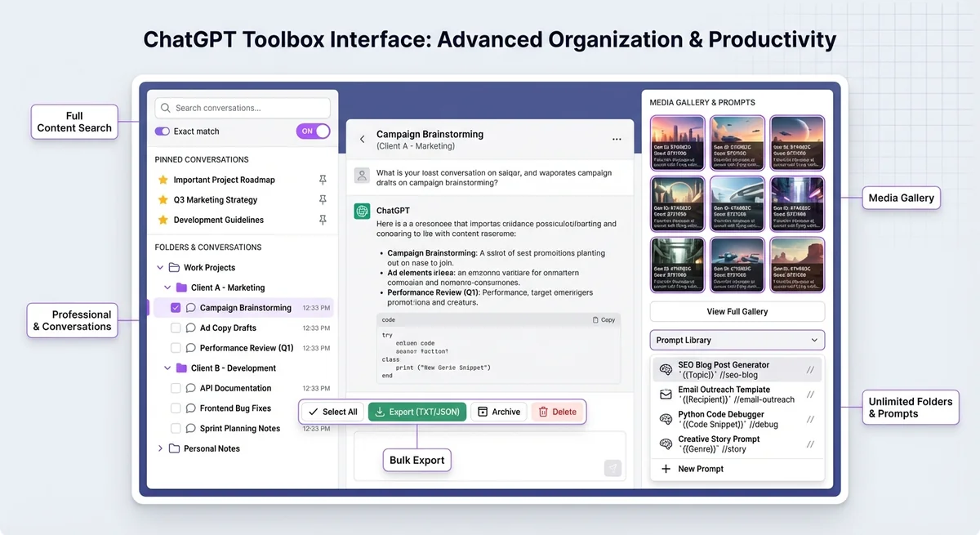Click the pin icon beside Important Project Roadmap

point(323,179)
